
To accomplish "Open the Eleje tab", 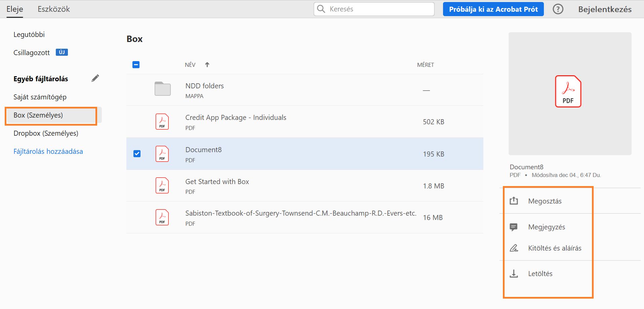I will pyautogui.click(x=14, y=9).
